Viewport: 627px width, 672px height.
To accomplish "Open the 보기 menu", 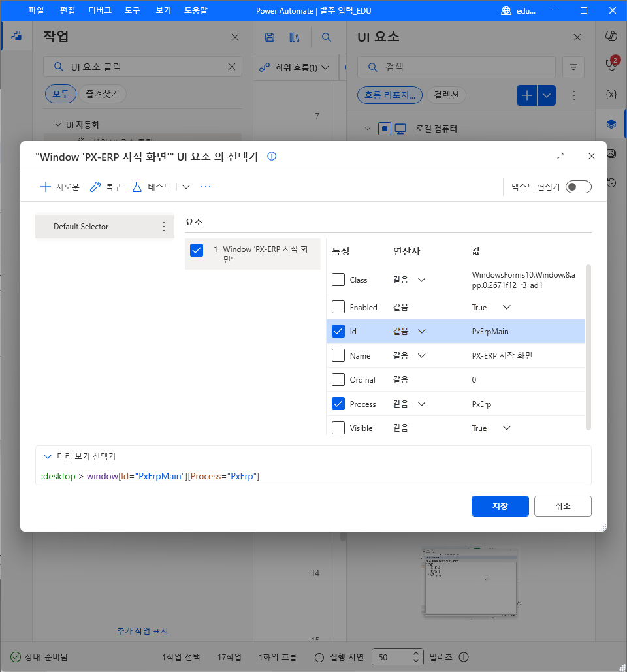I will pyautogui.click(x=163, y=10).
